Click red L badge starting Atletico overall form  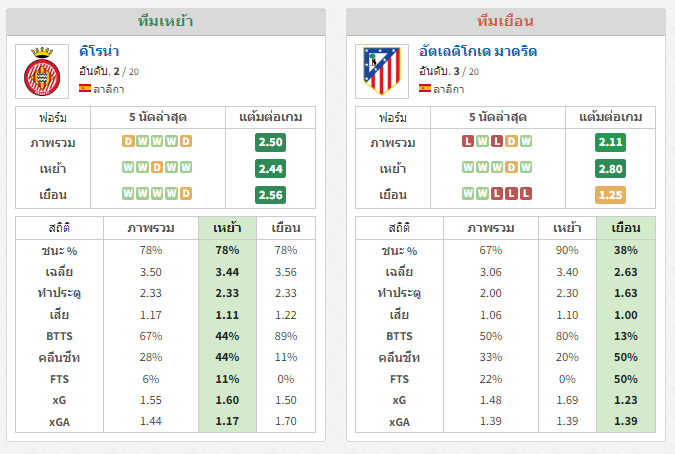[468, 141]
